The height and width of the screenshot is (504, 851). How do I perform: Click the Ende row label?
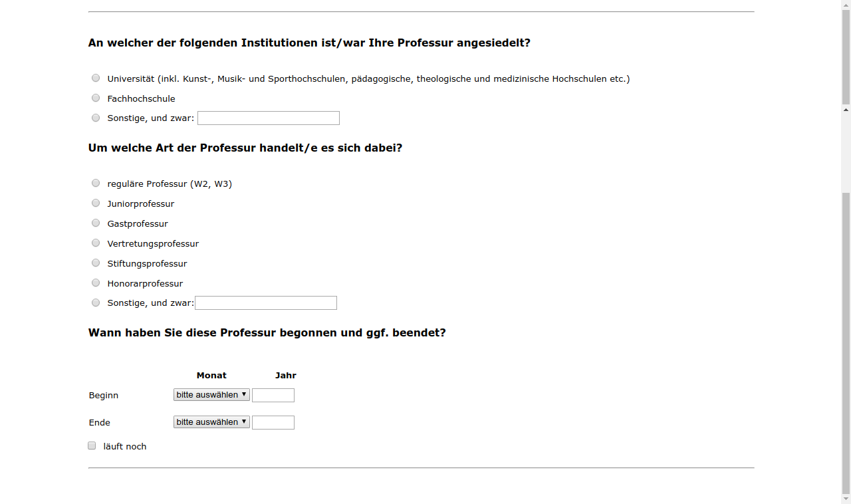pos(100,423)
